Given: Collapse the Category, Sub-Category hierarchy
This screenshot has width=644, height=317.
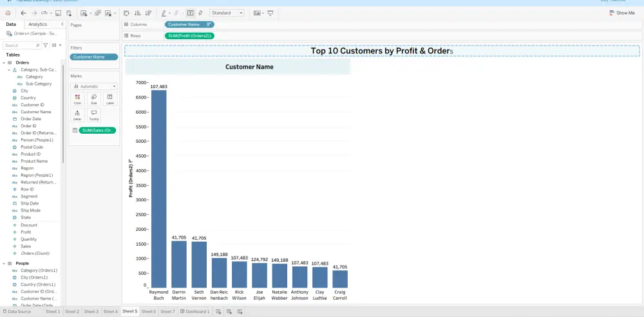Looking at the screenshot, I should point(8,69).
